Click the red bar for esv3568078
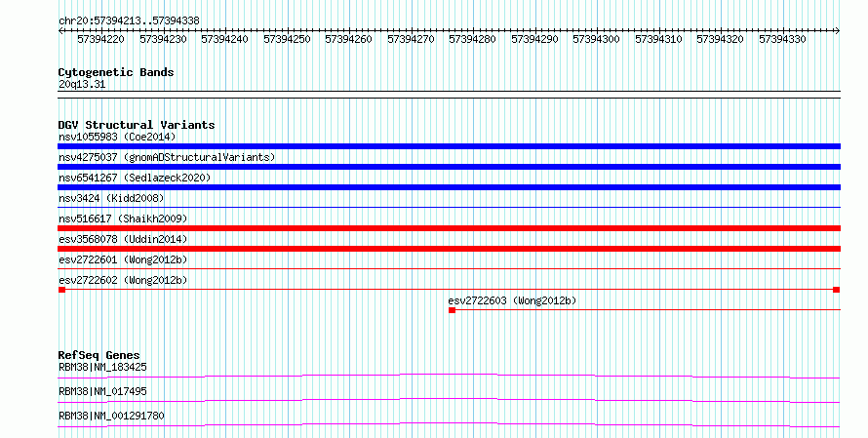Screen dimensions: 868x438 pyautogui.click(x=449, y=249)
